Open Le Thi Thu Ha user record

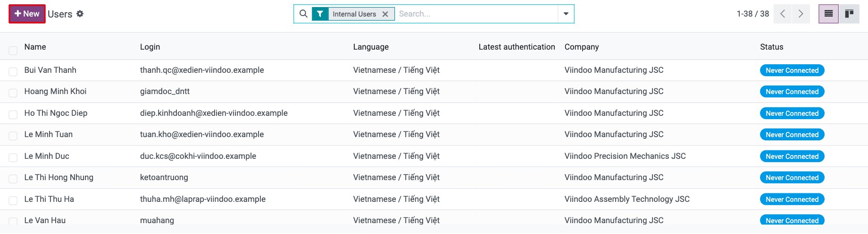pos(49,199)
